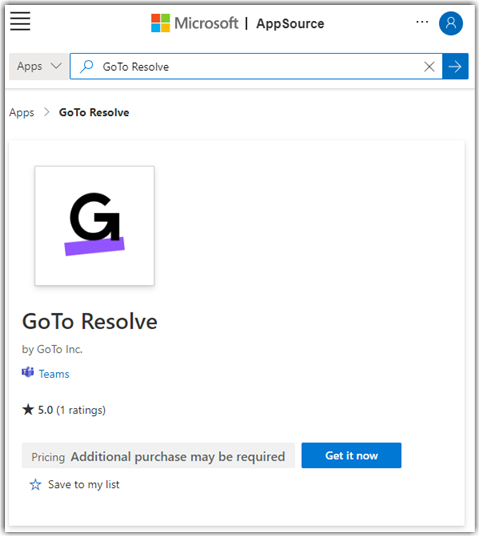Focus the GoTo Resolve search field
Viewport: 480px width, 537px height.
point(256,66)
